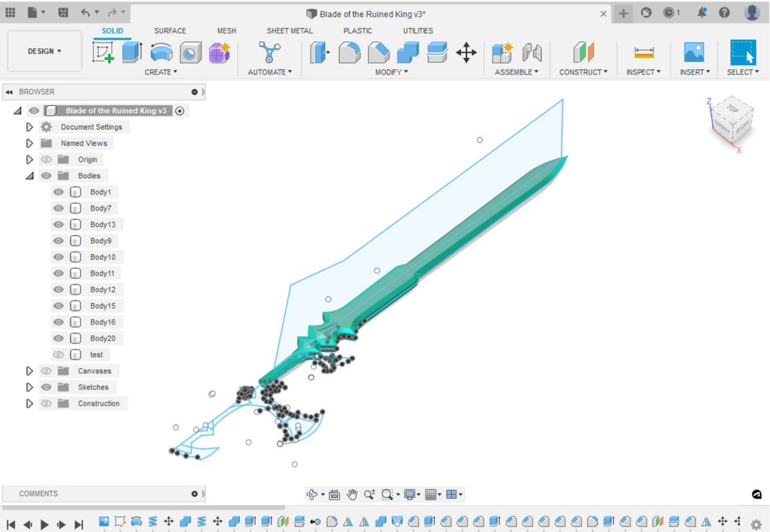Hide Body1 using its eye icon
Image resolution: width=770 pixels, height=532 pixels.
pyautogui.click(x=59, y=192)
